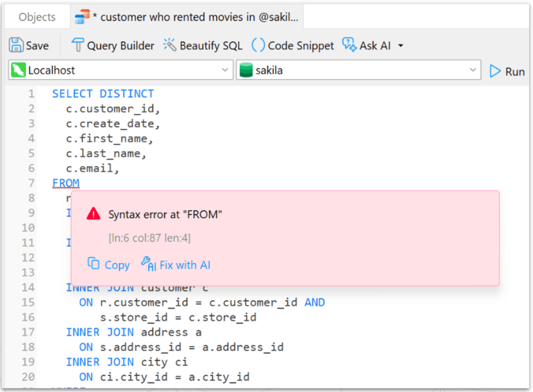Image resolution: width=533 pixels, height=392 pixels.
Task: Click the Ask AI chat icon
Action: tap(349, 45)
